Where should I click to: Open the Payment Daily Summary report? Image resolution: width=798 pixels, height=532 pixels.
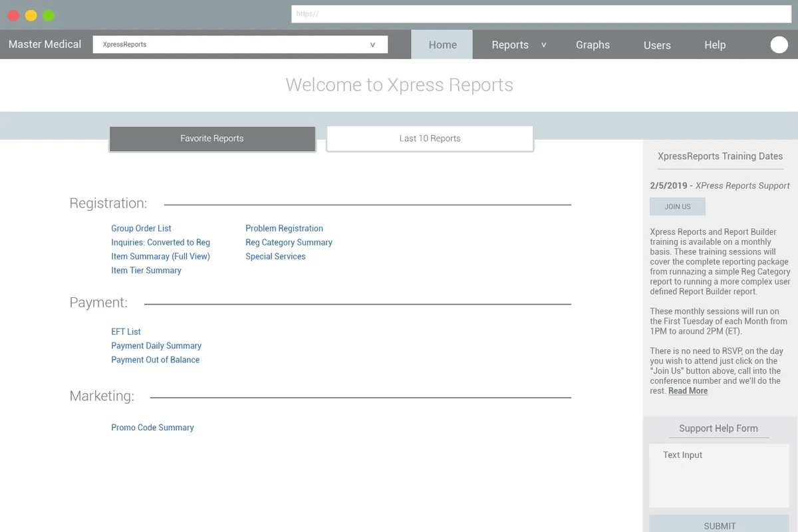[x=156, y=345]
